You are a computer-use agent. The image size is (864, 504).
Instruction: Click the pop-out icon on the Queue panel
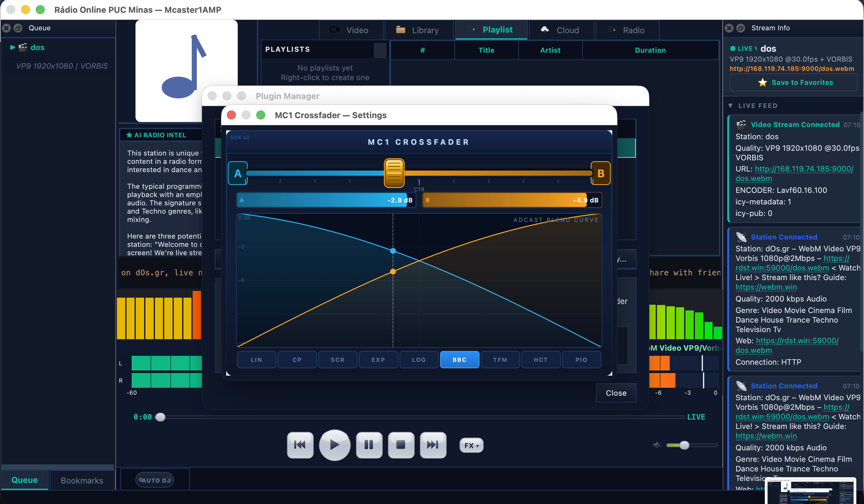pyautogui.click(x=18, y=28)
